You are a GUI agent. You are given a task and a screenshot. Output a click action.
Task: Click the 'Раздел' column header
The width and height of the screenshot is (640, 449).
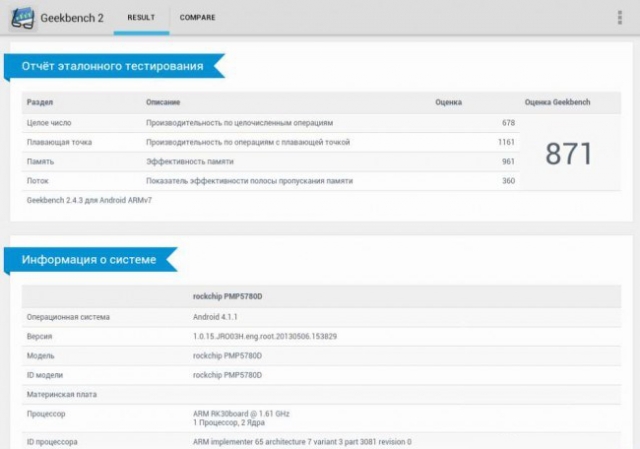point(41,102)
